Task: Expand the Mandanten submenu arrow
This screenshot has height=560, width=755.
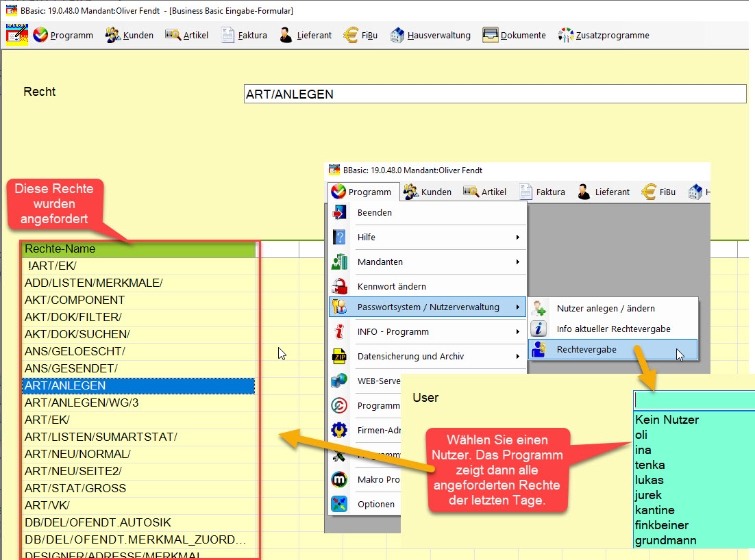Action: [518, 262]
